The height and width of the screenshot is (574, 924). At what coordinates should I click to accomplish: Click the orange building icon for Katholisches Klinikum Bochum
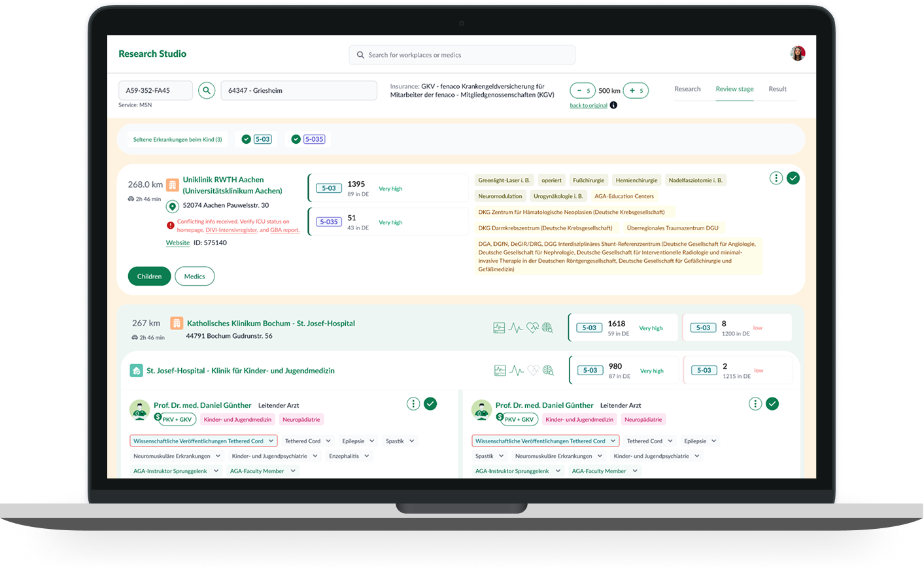point(176,323)
